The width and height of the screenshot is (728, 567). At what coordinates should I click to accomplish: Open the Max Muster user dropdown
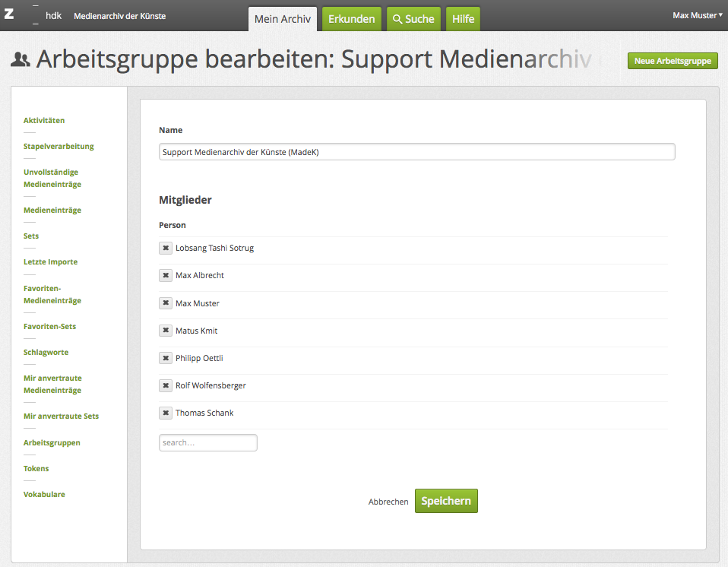click(697, 15)
